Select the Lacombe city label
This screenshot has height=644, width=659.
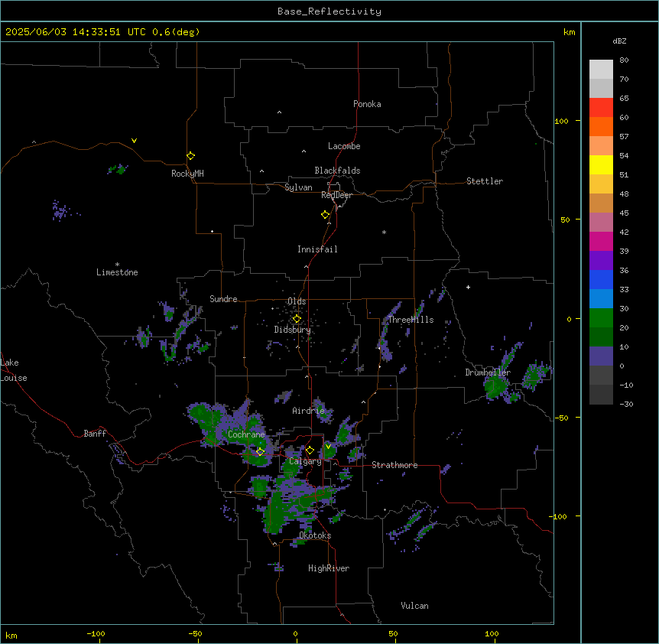[344, 146]
